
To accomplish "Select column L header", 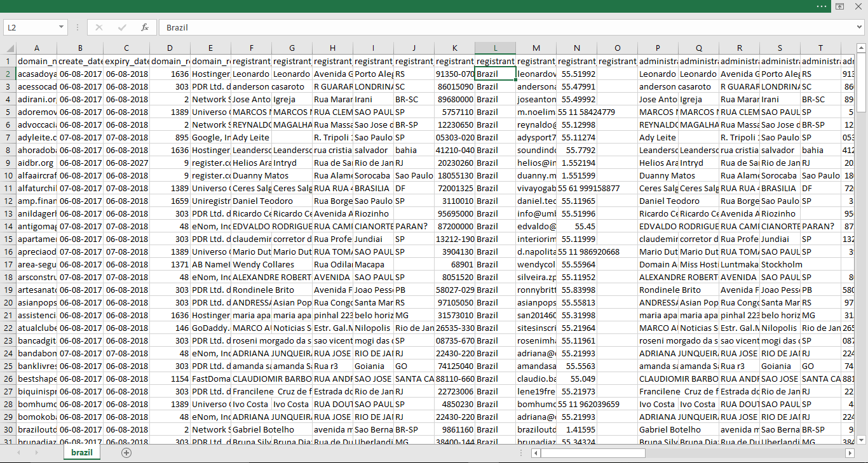I will point(495,48).
